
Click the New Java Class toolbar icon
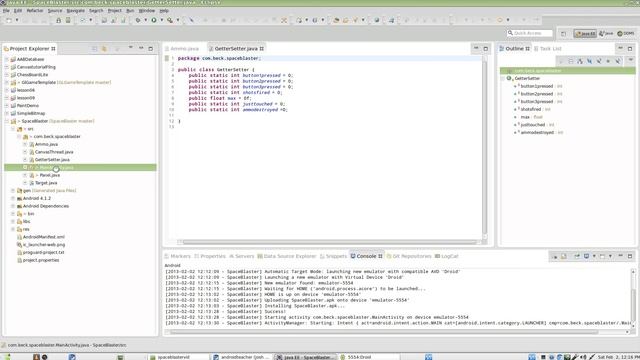coord(315,20)
